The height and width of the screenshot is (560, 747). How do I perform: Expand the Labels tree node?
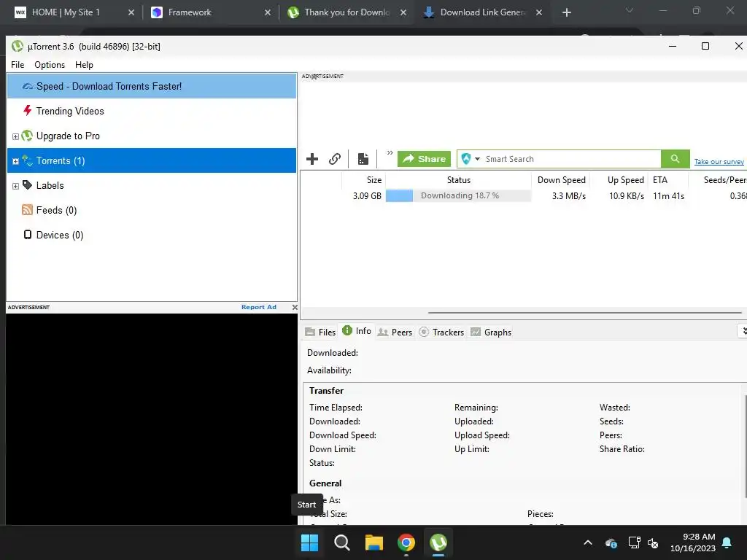[x=15, y=186]
